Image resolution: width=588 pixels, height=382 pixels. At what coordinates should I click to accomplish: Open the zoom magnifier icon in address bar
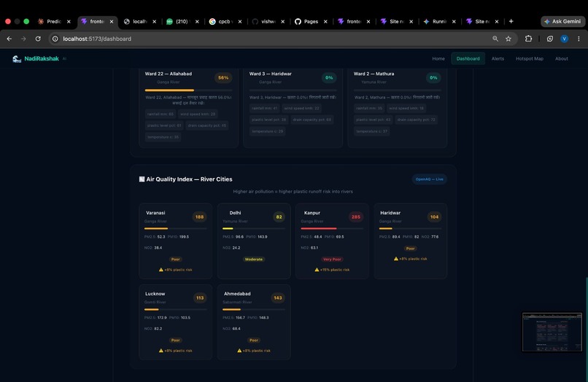pyautogui.click(x=495, y=39)
